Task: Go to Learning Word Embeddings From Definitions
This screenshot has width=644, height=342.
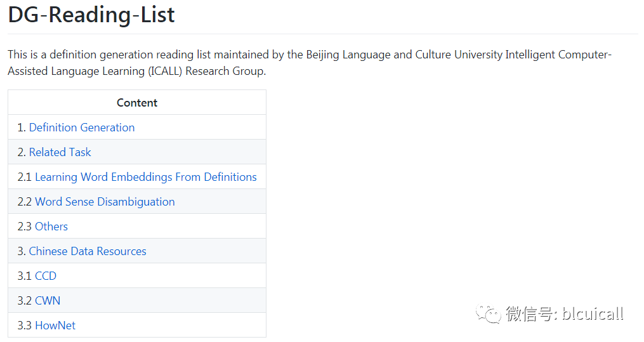Action: coord(146,177)
